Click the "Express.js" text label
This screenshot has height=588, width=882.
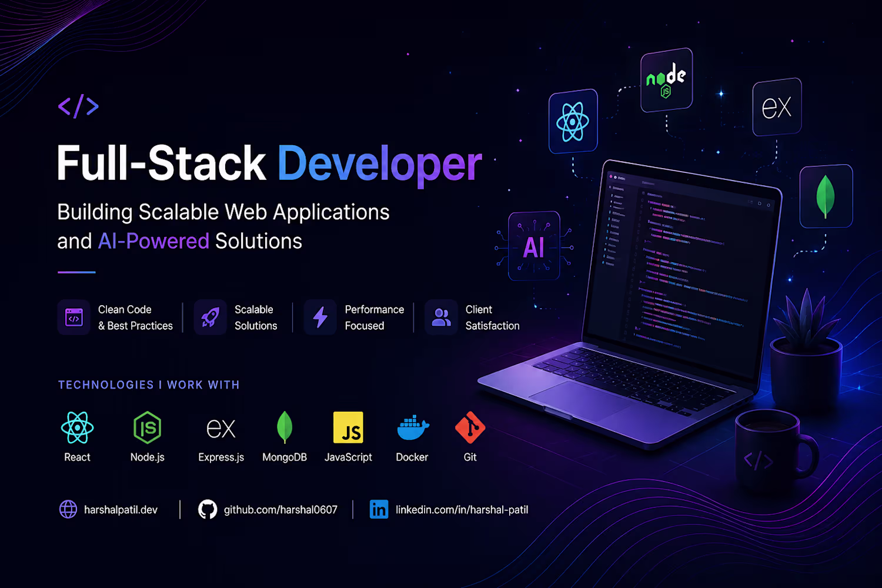coord(221,457)
